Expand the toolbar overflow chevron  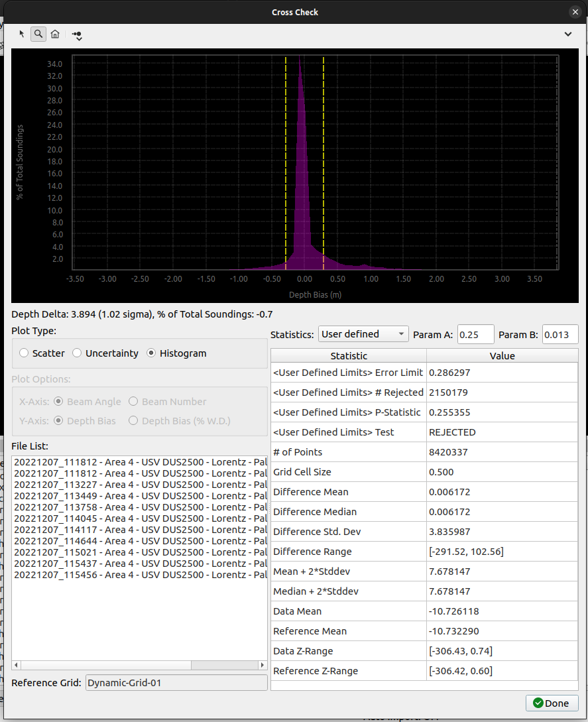568,34
